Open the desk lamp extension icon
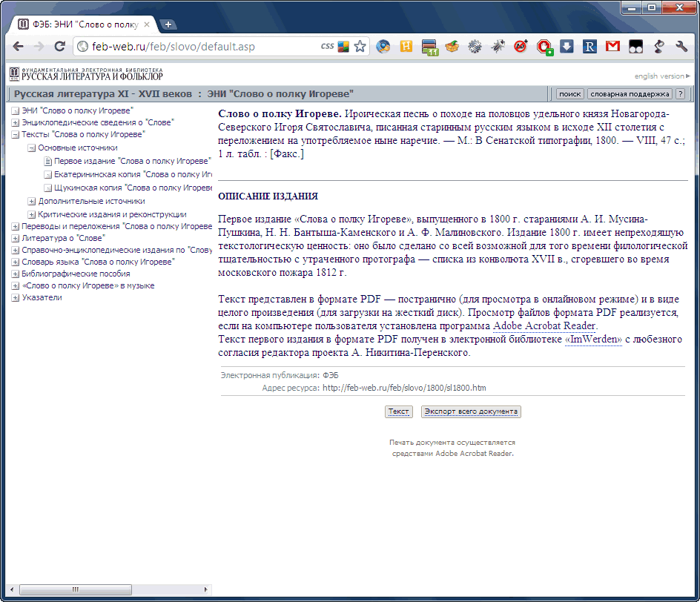The width and height of the screenshot is (700, 602). [x=659, y=47]
